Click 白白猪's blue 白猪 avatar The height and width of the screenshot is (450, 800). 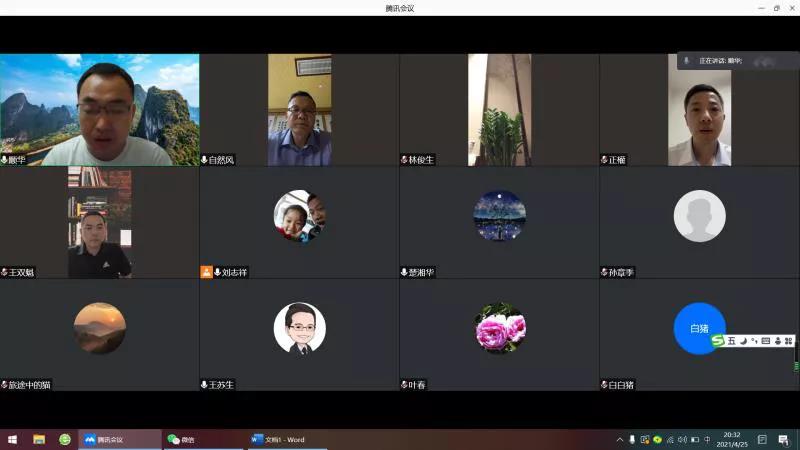pos(699,328)
